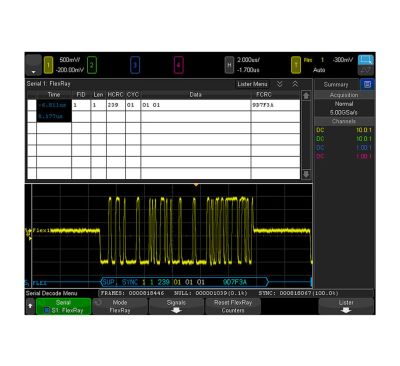
Task: Click timebase 2.000us/ value
Action: [248, 60]
